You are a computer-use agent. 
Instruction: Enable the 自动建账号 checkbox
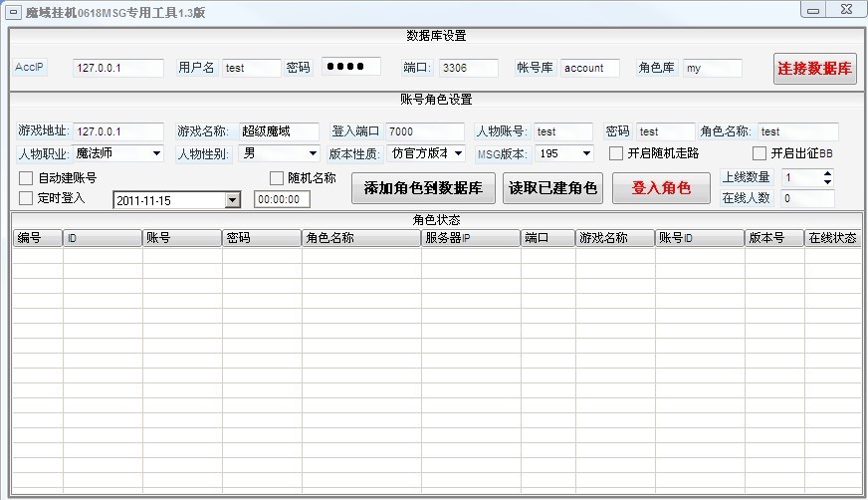coord(26,178)
